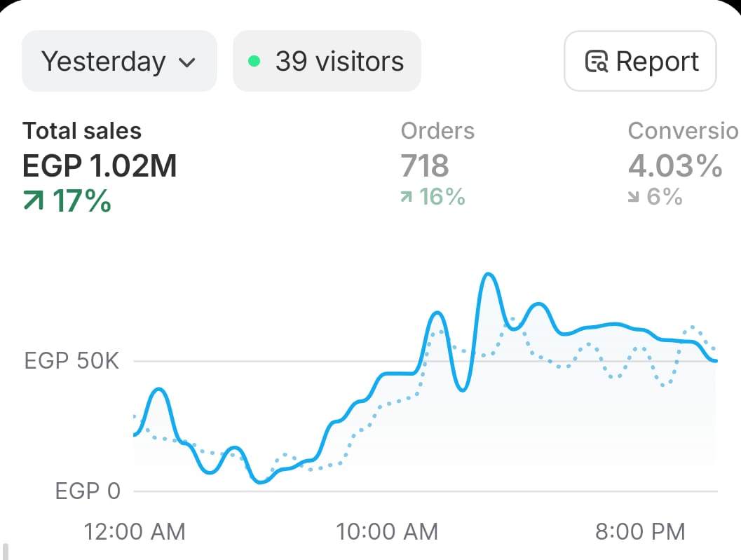741x560 pixels.
Task: Tap the 39 visitors live view pill
Action: 327,62
